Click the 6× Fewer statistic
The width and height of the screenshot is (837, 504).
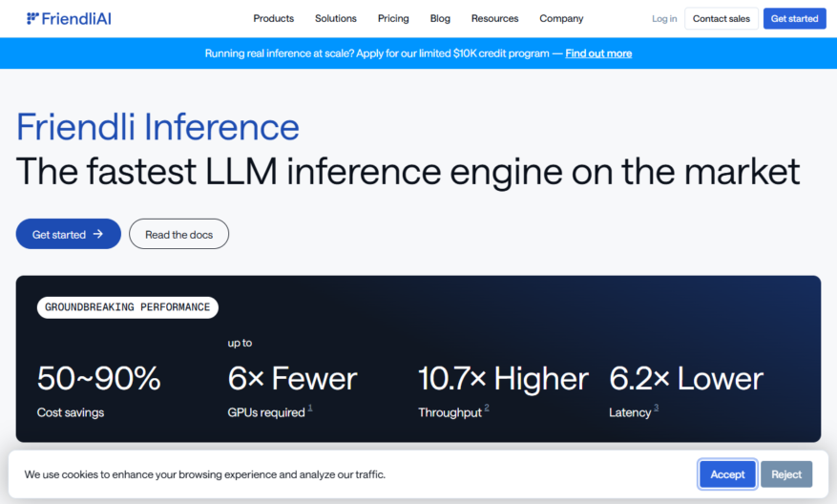293,379
